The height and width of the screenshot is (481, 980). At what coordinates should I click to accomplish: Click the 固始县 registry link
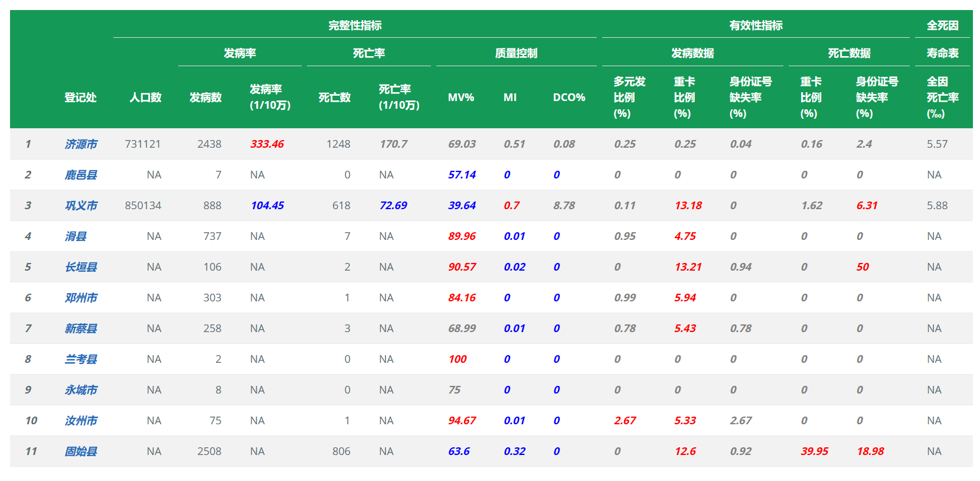(81, 451)
